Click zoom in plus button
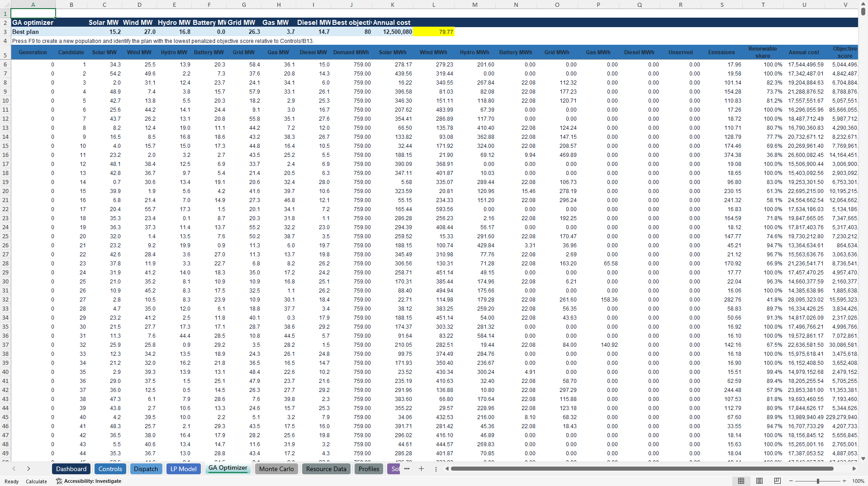868x486 pixels. pos(844,481)
